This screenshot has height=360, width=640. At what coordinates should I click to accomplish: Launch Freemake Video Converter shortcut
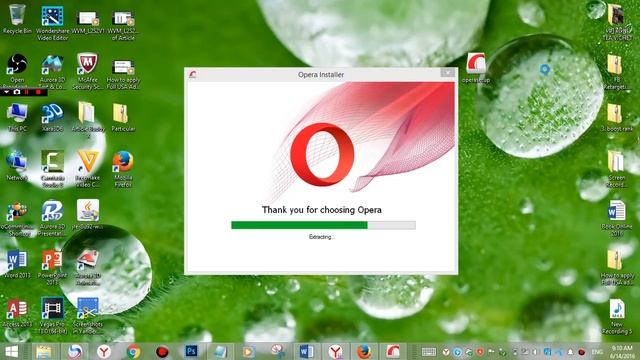pos(88,168)
